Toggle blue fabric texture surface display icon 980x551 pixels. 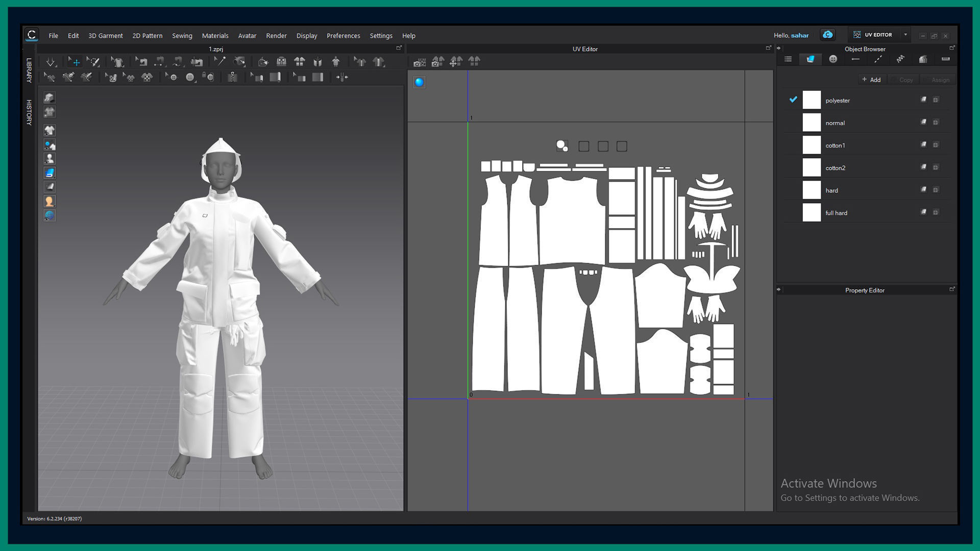50,173
